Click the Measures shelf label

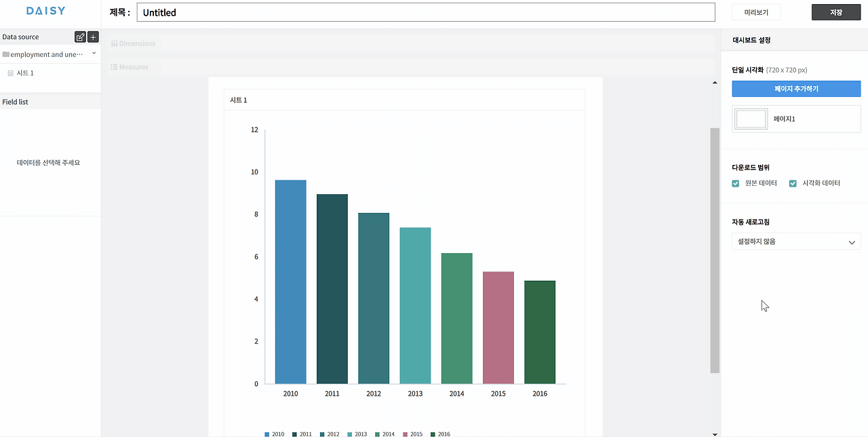[134, 67]
